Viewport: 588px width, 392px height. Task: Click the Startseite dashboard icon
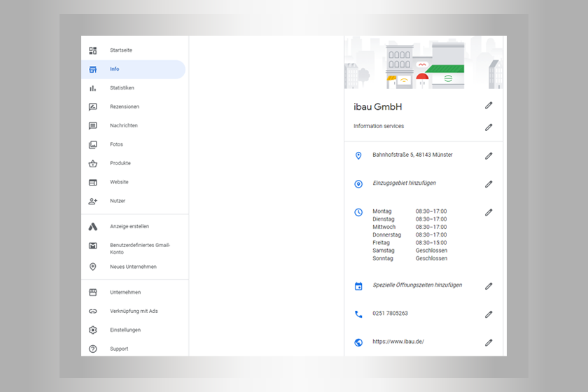click(92, 50)
